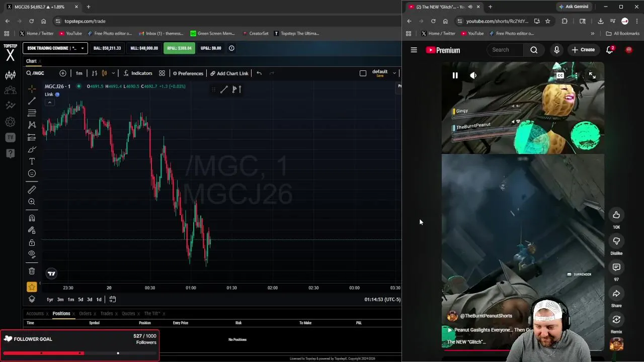Image resolution: width=644 pixels, height=362 pixels.
Task: Click Add Chart Link
Action: [x=229, y=73]
